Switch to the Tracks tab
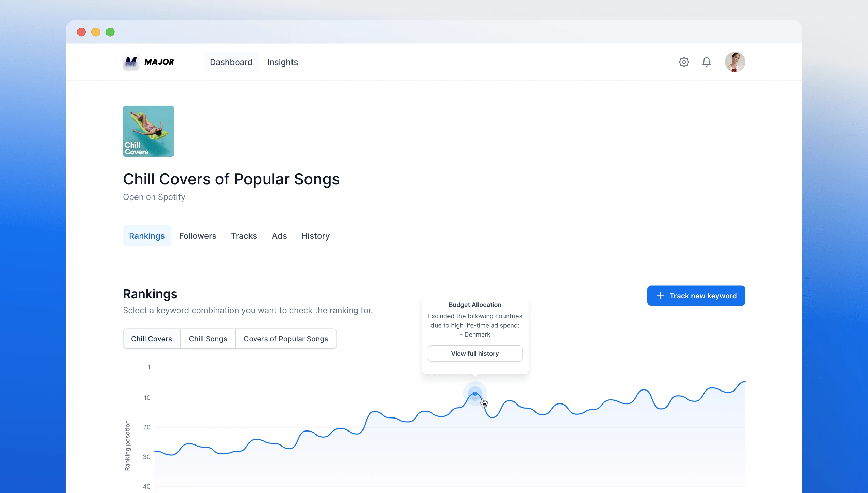 point(244,236)
